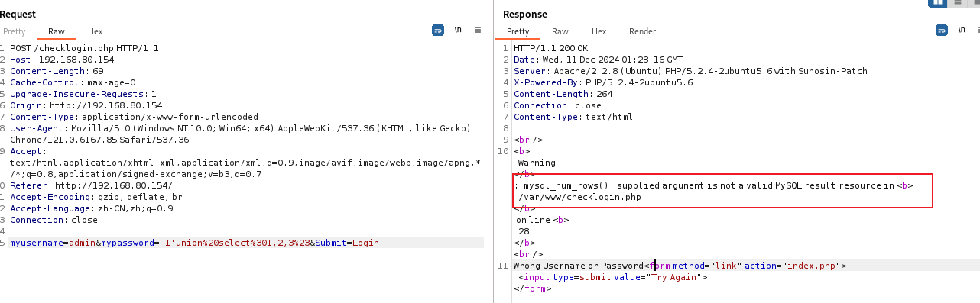Click the Server: Apache/2.2.8 (Ubuntu) header
This screenshot has height=303, width=980.
coord(690,71)
